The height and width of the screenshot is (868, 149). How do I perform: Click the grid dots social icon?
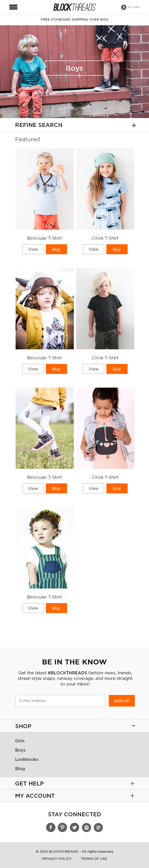pos(98,827)
